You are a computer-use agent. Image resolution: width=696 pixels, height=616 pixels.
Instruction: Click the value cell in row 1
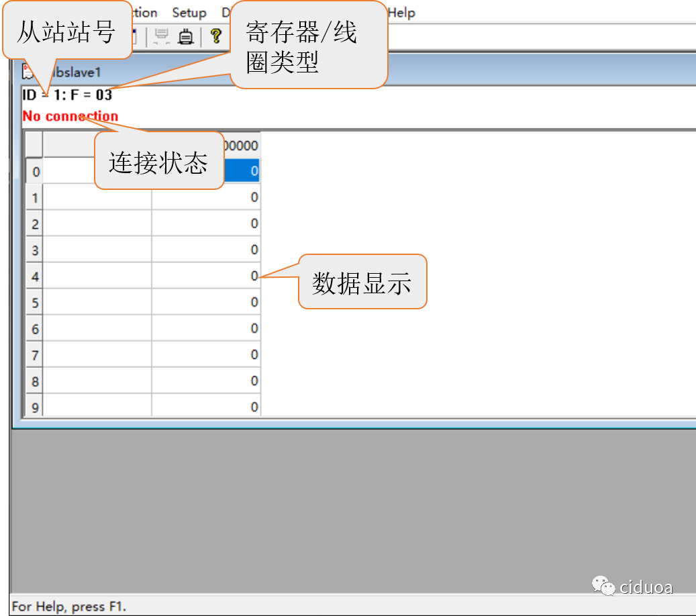coord(206,197)
